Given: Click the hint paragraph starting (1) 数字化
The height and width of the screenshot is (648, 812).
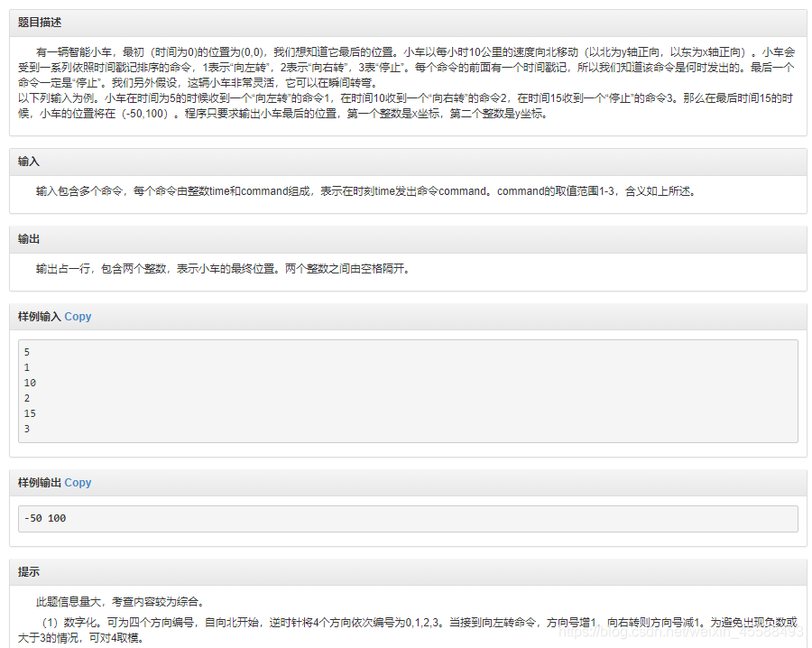Looking at the screenshot, I should (407, 630).
